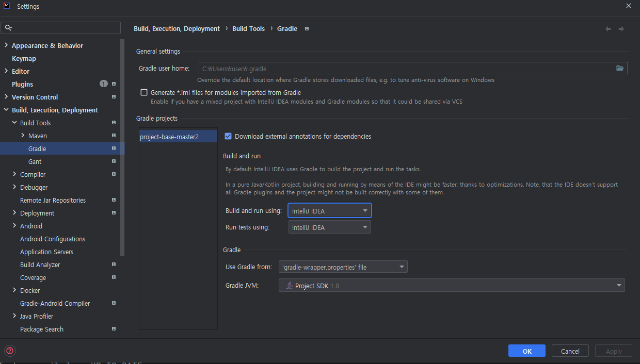Screen dimensions: 640x364
Task: Click the Apply button
Action: 613,351
